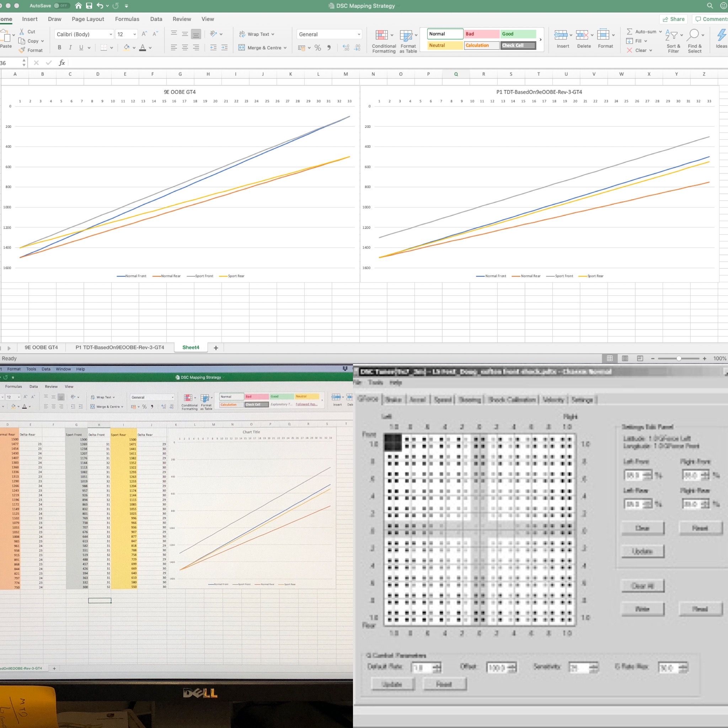
Task: Click the Share button
Action: [x=673, y=19]
